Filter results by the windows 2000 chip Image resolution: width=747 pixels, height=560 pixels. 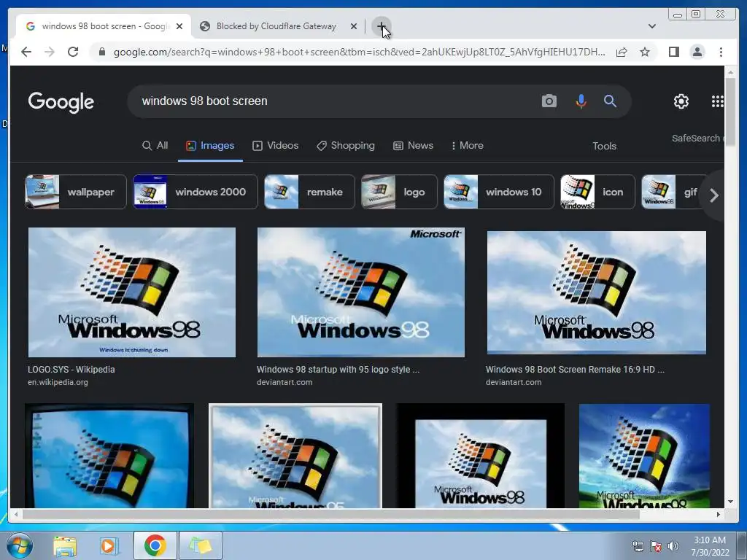point(196,192)
